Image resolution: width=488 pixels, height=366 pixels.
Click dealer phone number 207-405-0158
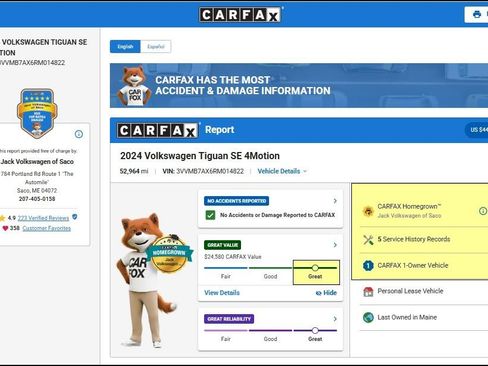[37, 199]
